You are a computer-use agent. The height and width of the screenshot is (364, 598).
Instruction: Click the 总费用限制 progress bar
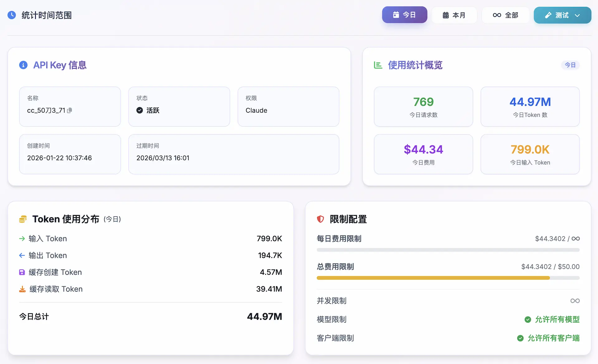pos(448,278)
